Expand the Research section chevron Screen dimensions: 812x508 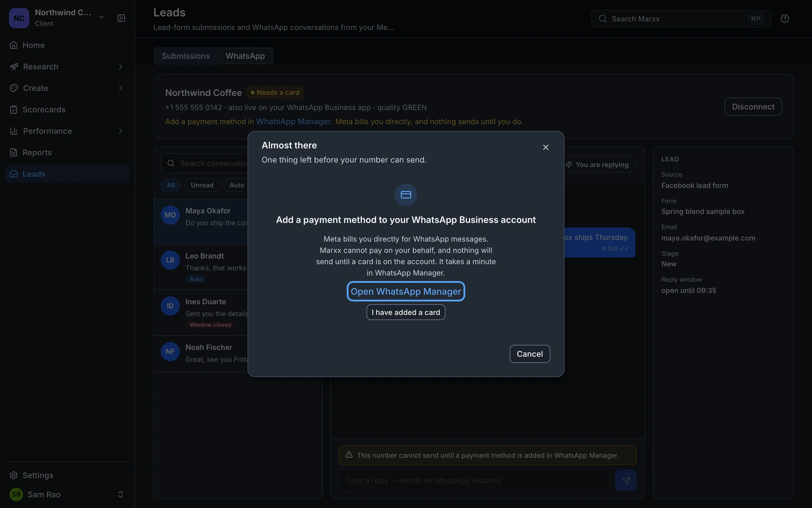point(120,67)
